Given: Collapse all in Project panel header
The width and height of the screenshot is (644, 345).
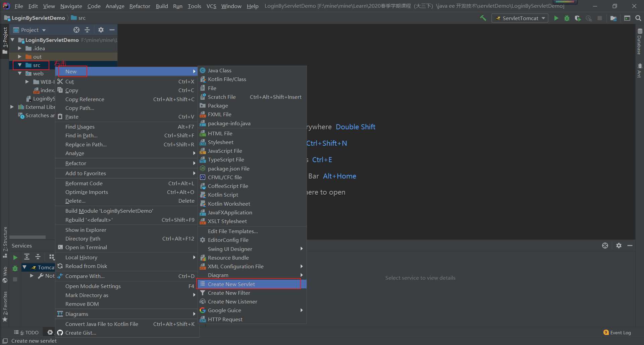Looking at the screenshot, I should 87,30.
